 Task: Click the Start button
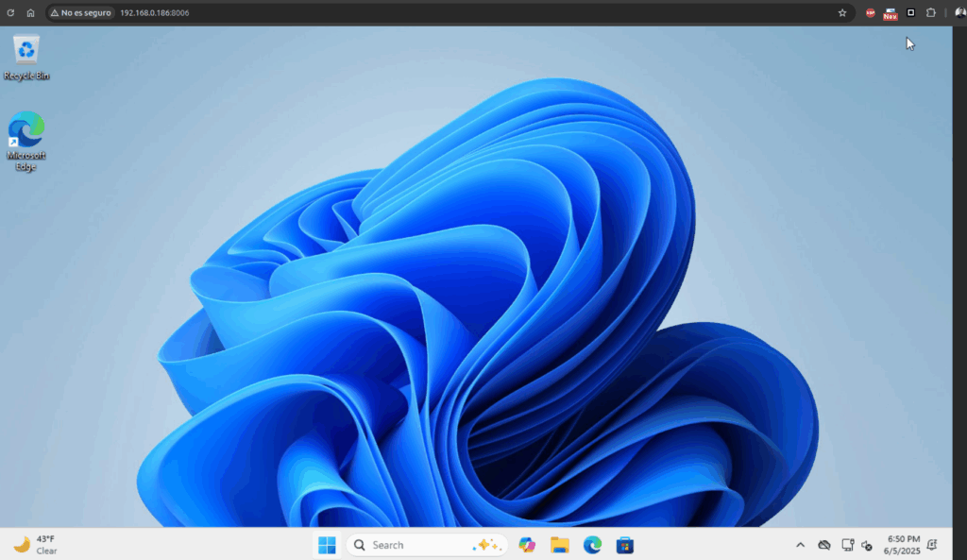(327, 545)
